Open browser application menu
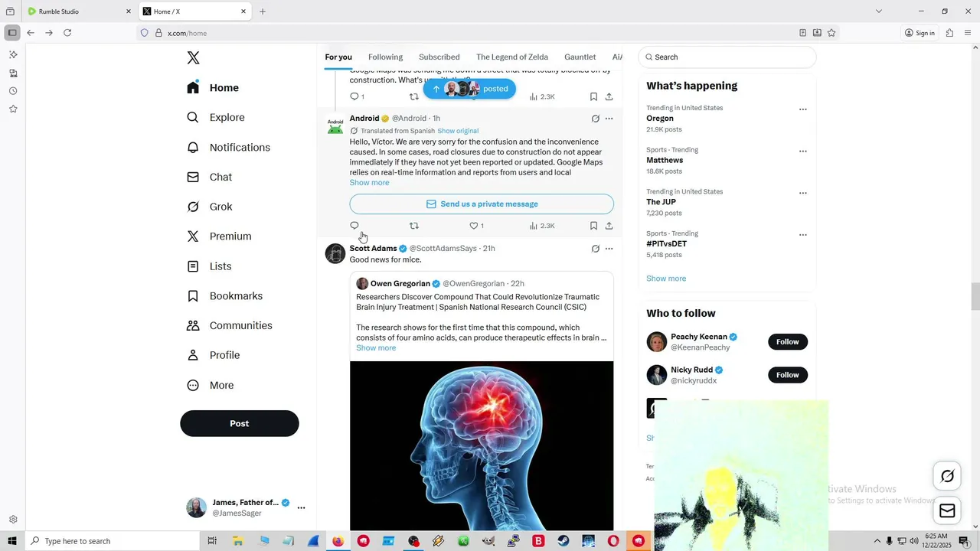Screen dimensions: 980x551 (x=968, y=33)
